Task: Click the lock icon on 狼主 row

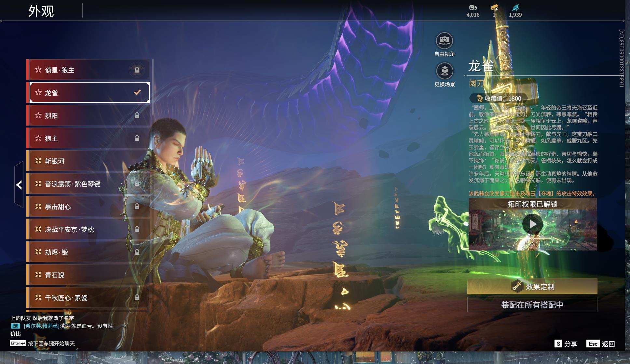Action: coord(137,138)
